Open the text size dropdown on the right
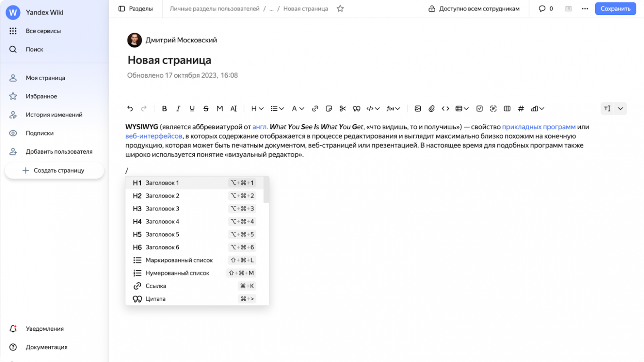Image resolution: width=644 pixels, height=362 pixels. [x=613, y=109]
